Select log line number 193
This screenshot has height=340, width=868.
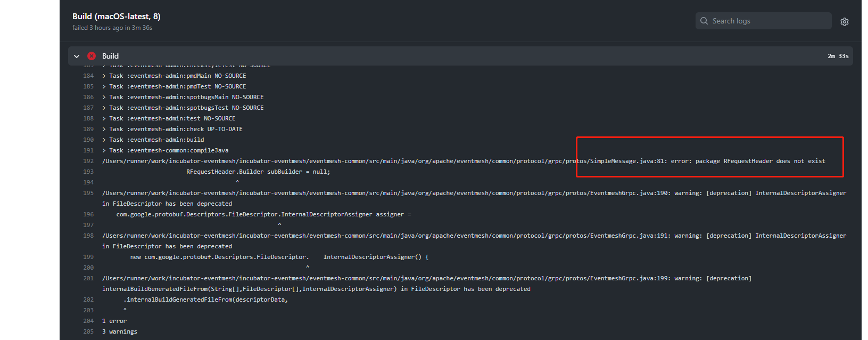tap(88, 172)
